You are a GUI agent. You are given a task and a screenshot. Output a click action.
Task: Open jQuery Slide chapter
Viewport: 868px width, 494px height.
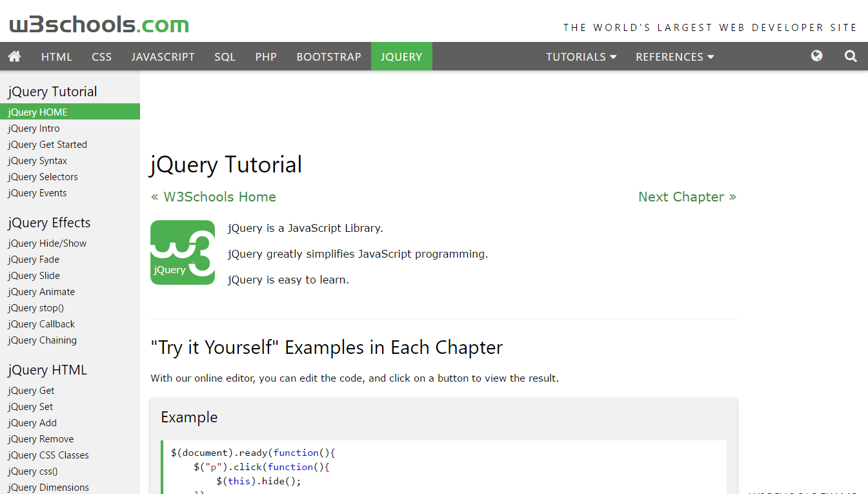coord(70,275)
